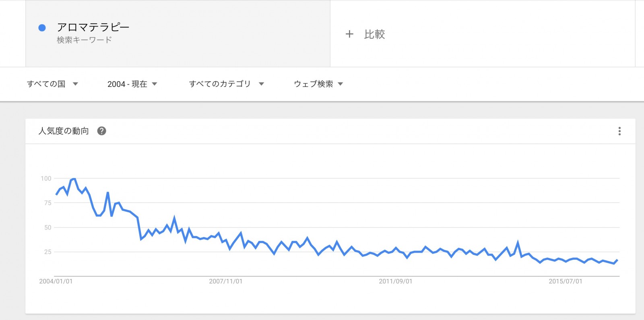Open the three-dot chart options menu
This screenshot has width=644, height=320.
619,131
